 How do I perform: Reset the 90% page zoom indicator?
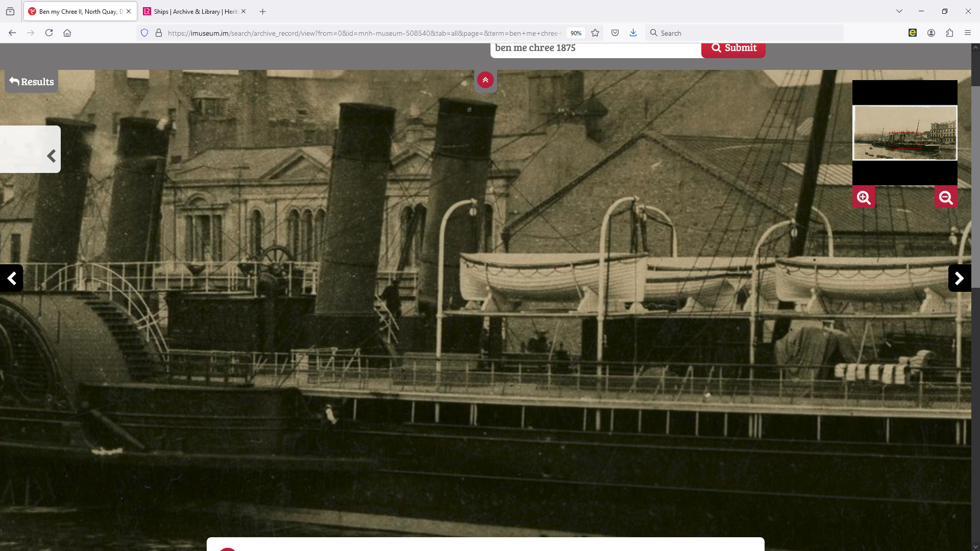click(x=576, y=33)
